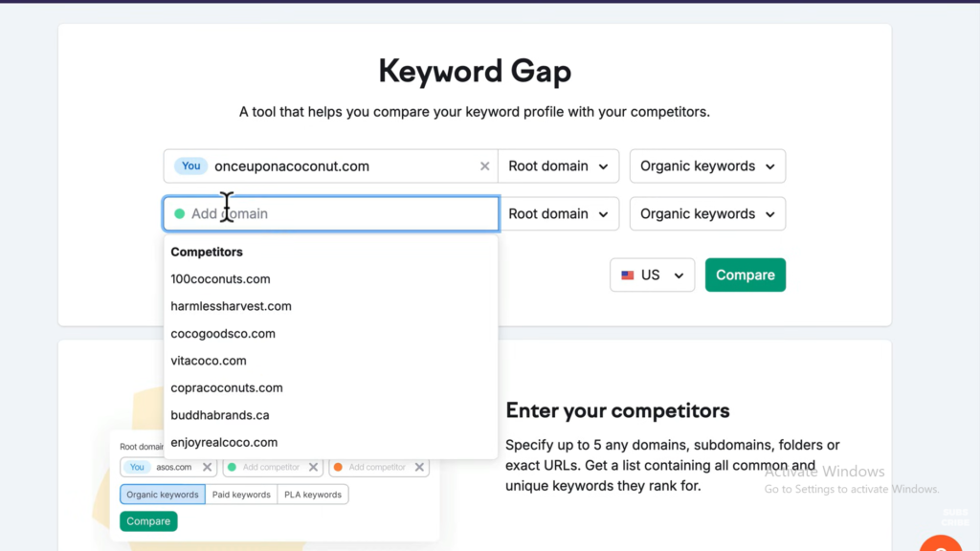
Task: Click the blue "You" badge beside onceuponacoconut.com
Action: click(191, 166)
